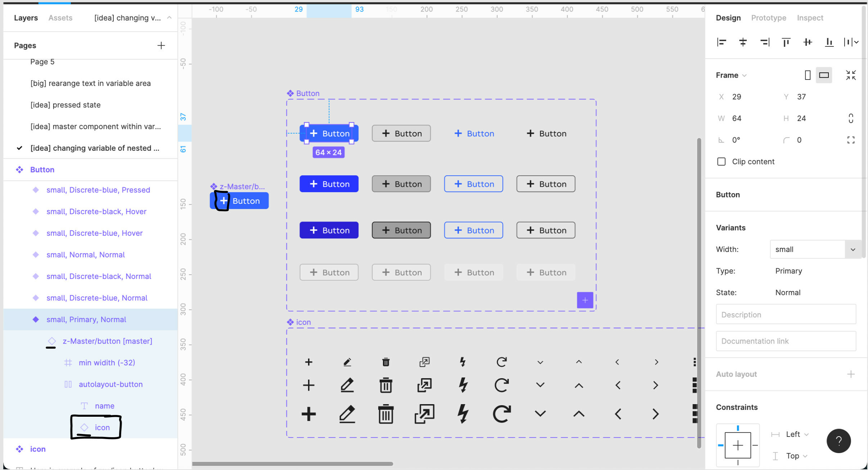Viewport: 868px width, 470px height.
Task: Select the Design tab
Action: point(728,17)
